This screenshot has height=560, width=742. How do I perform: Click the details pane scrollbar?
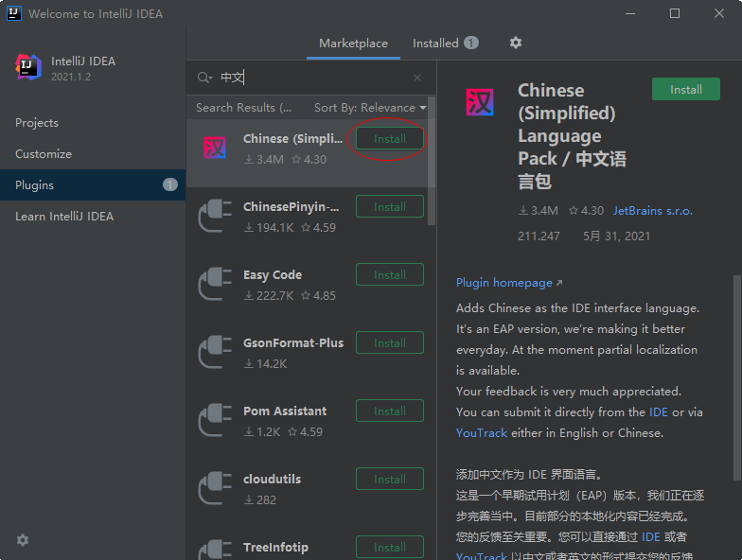(736, 376)
